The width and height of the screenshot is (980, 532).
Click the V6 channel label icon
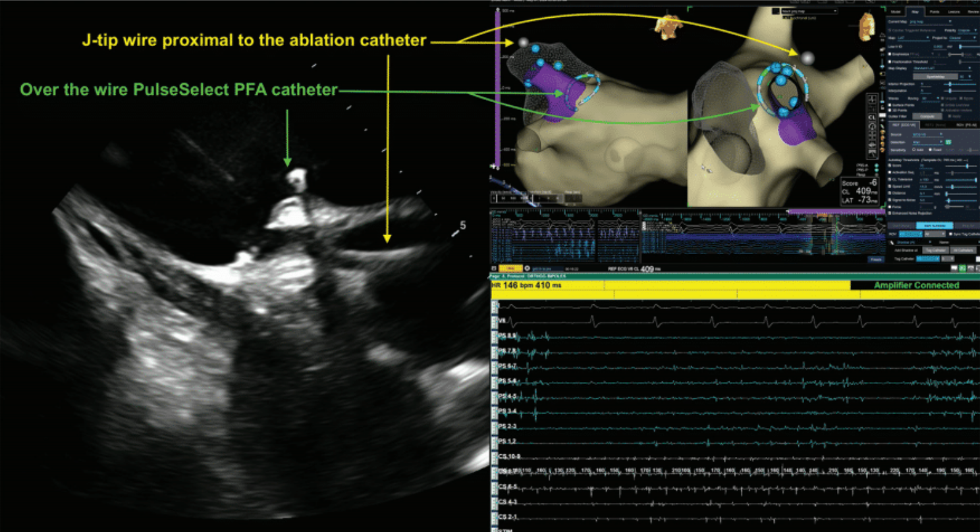pos(495,321)
